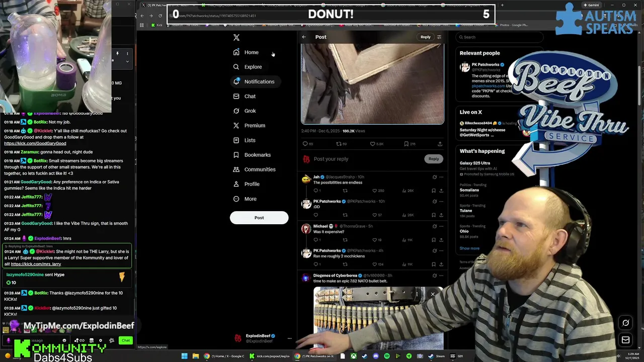Repost the main post showing 69 reposts
Screen dimensions: 644x362
click(x=341, y=144)
